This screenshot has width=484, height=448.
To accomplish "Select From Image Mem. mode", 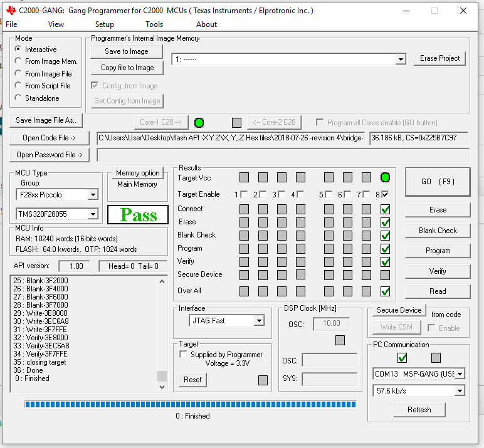I will coord(18,61).
